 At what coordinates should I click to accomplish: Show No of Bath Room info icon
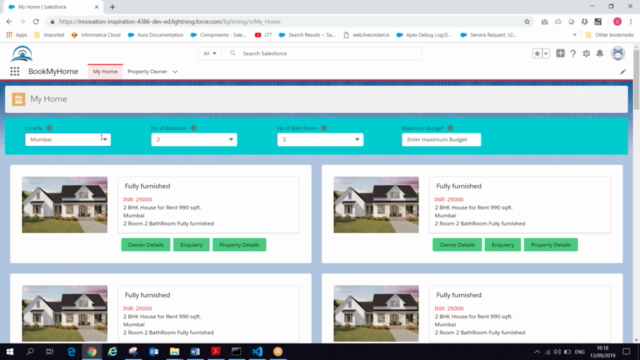coord(324,128)
